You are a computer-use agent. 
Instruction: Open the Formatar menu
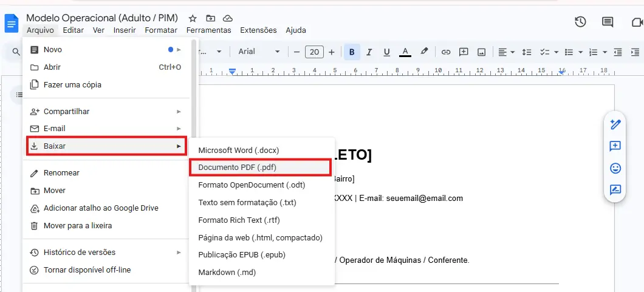161,30
